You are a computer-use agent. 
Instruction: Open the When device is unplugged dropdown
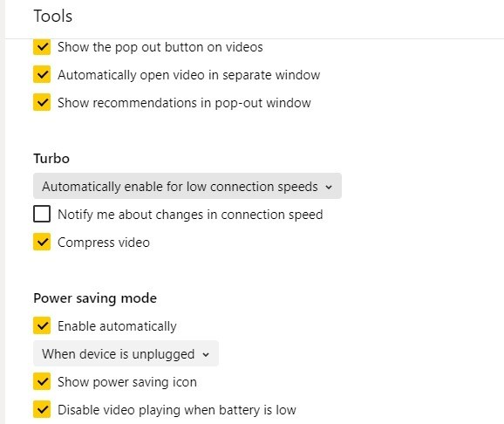pos(126,353)
